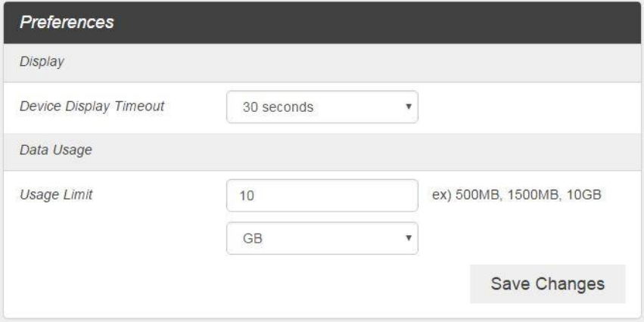Click the arrow on the 30 seconds selector
Image resolution: width=644 pixels, height=322 pixels.
click(x=409, y=107)
